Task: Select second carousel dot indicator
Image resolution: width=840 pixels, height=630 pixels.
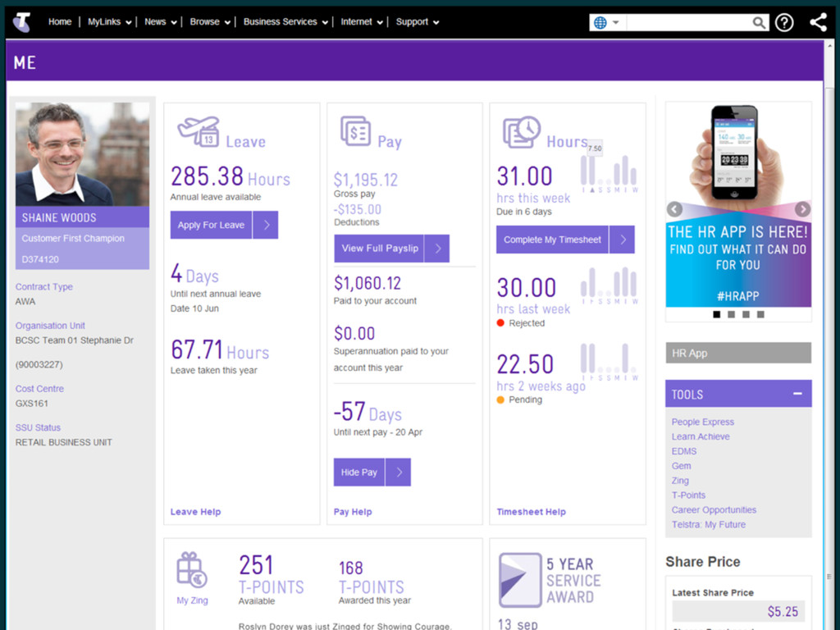Action: [x=731, y=314]
